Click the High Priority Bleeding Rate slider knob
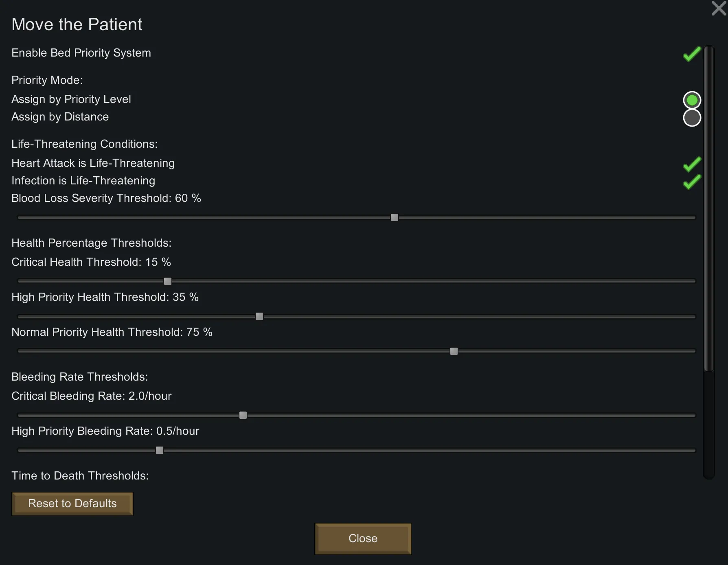Viewport: 728px width, 565px height. click(160, 450)
